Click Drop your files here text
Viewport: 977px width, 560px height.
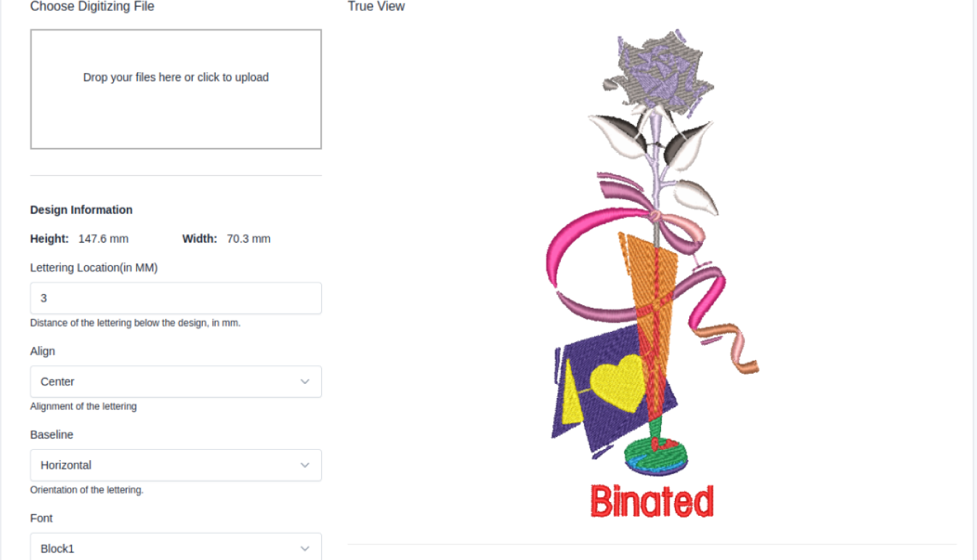point(175,77)
